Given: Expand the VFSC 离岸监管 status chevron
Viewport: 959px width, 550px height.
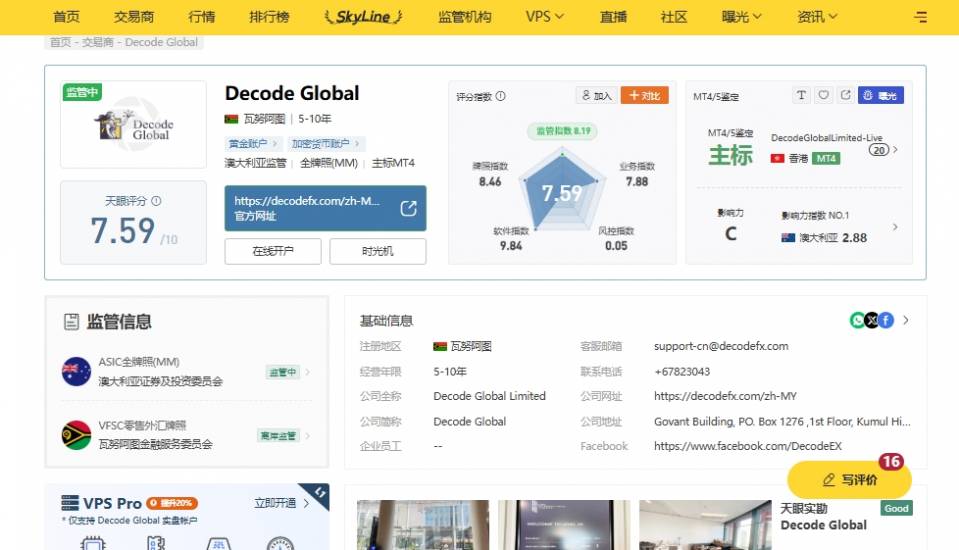Looking at the screenshot, I should point(308,436).
